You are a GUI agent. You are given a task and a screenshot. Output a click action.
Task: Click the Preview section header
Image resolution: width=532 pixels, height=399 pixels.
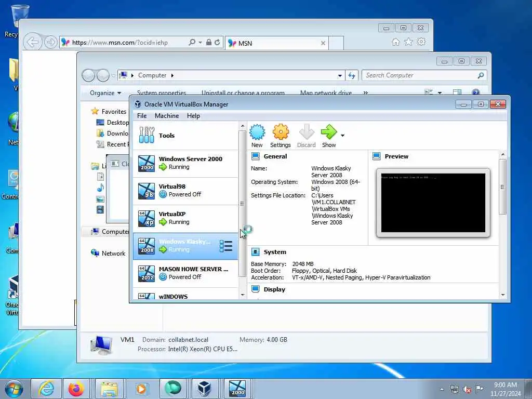[396, 156]
